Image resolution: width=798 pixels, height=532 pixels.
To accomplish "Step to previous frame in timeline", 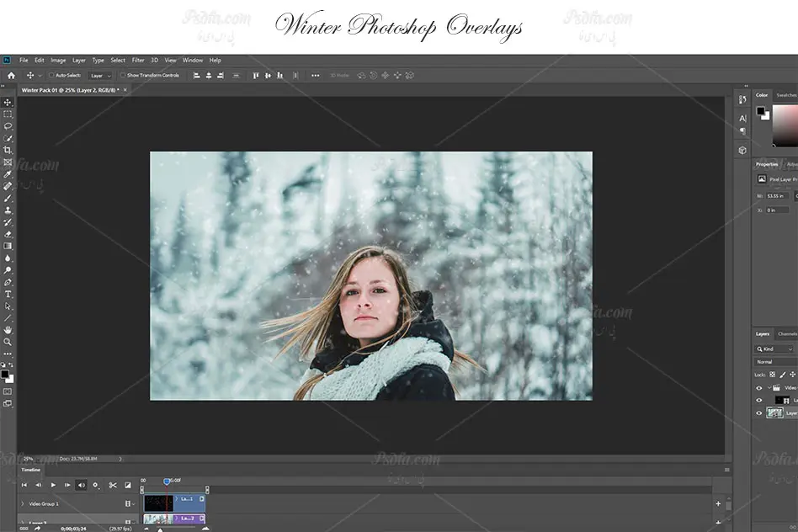I will pyautogui.click(x=38, y=485).
